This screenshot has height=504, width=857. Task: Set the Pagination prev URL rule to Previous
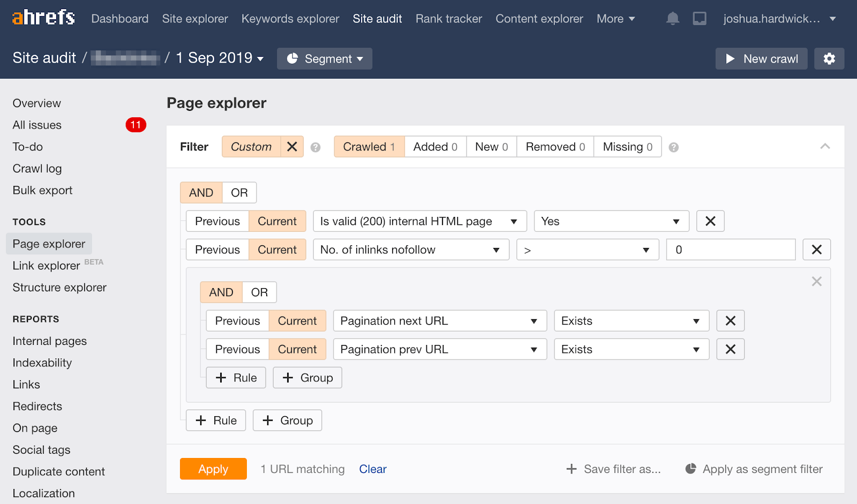point(237,349)
